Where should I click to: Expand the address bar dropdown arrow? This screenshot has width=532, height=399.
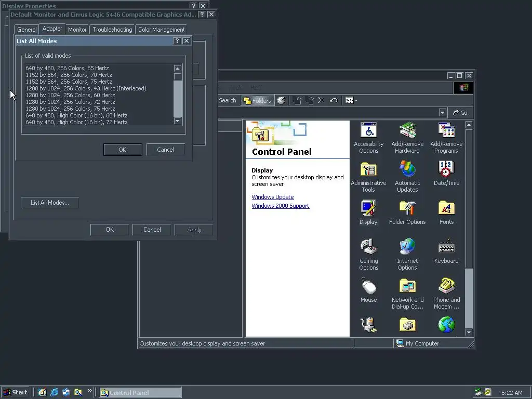pos(442,113)
